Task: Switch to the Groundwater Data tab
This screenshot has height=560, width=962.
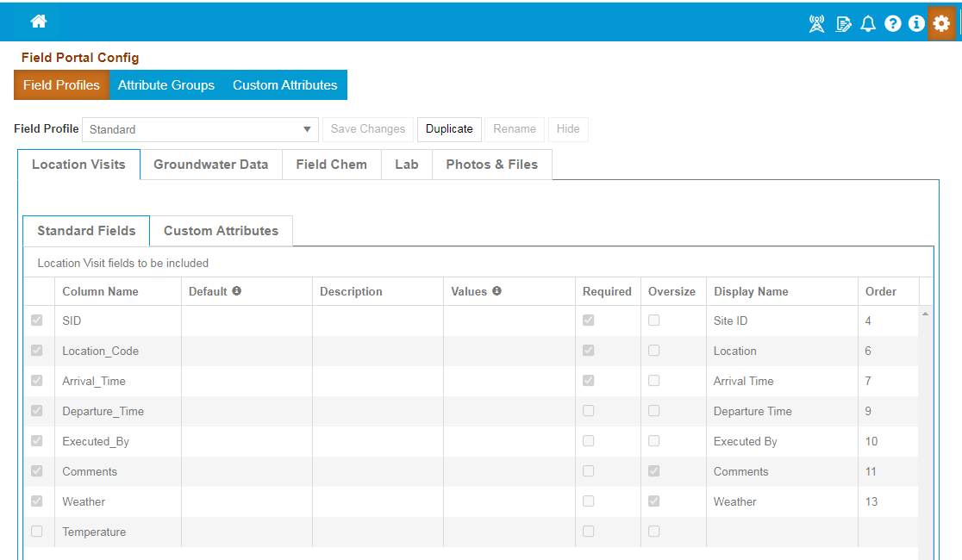Action: (x=210, y=164)
